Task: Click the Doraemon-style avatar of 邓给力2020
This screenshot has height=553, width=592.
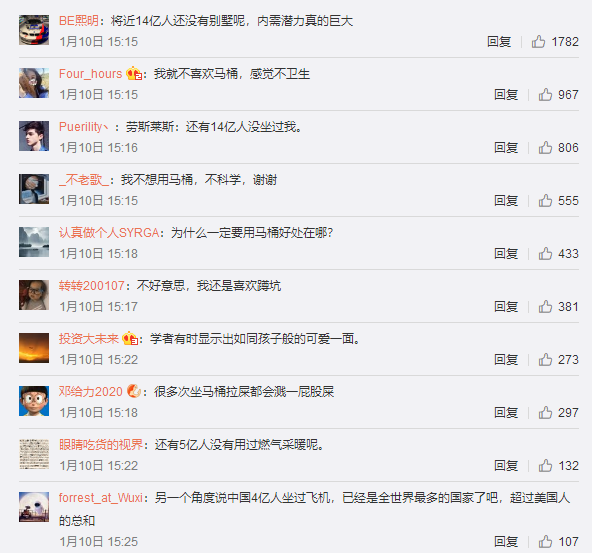Action: [x=34, y=401]
